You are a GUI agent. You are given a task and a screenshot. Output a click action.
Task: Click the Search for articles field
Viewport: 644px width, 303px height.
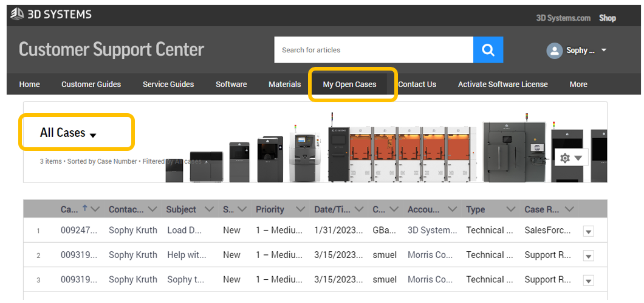pyautogui.click(x=374, y=50)
